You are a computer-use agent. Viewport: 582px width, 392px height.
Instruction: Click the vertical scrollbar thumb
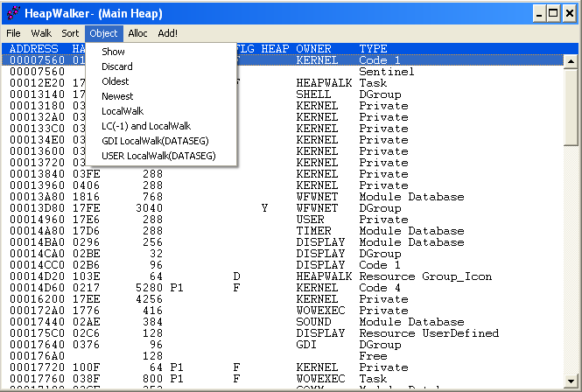click(x=571, y=107)
